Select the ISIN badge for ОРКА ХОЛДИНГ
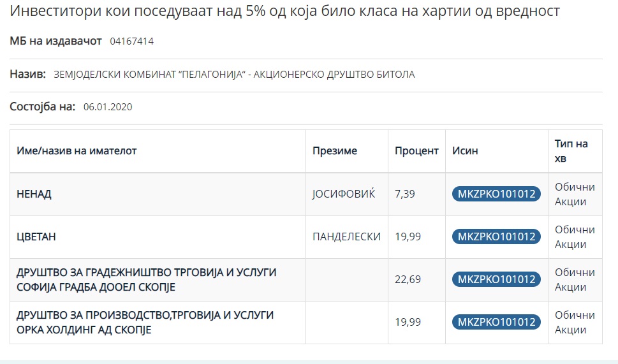This screenshot has width=618, height=364. coord(496,322)
